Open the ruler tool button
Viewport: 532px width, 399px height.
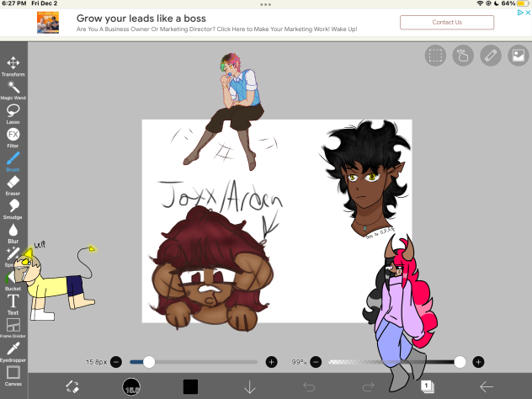(491, 56)
